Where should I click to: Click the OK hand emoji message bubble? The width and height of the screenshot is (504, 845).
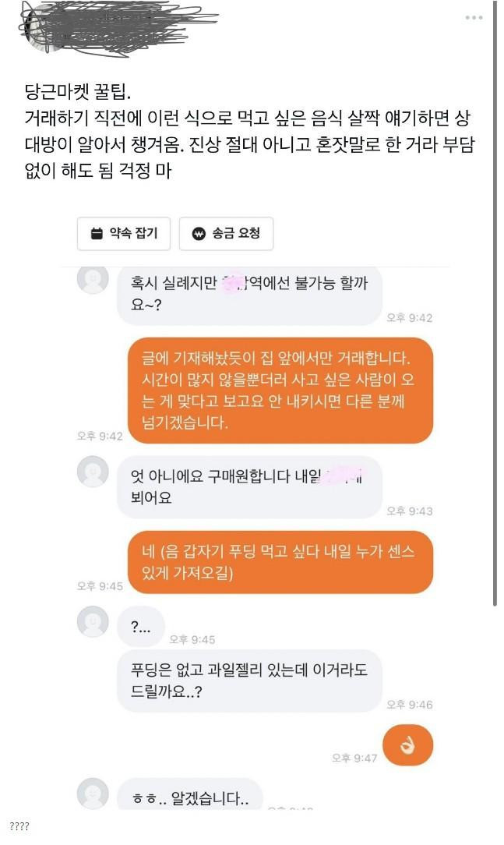[x=407, y=745]
